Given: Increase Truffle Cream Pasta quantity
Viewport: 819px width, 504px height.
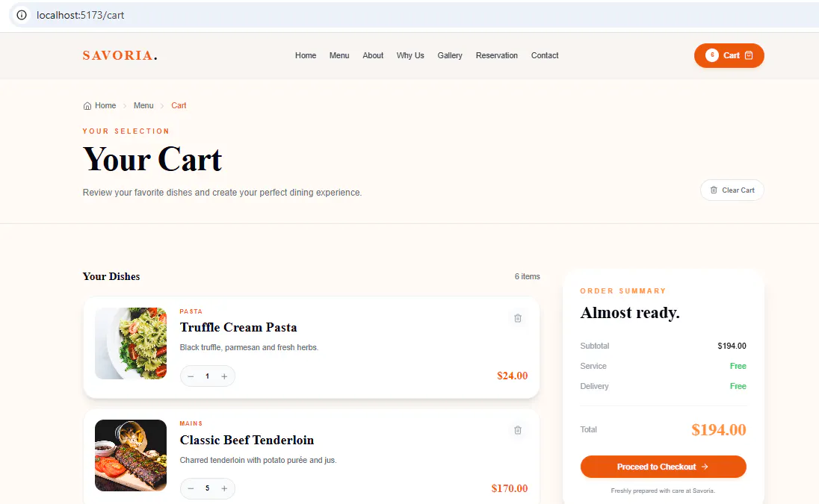Looking at the screenshot, I should pos(224,376).
